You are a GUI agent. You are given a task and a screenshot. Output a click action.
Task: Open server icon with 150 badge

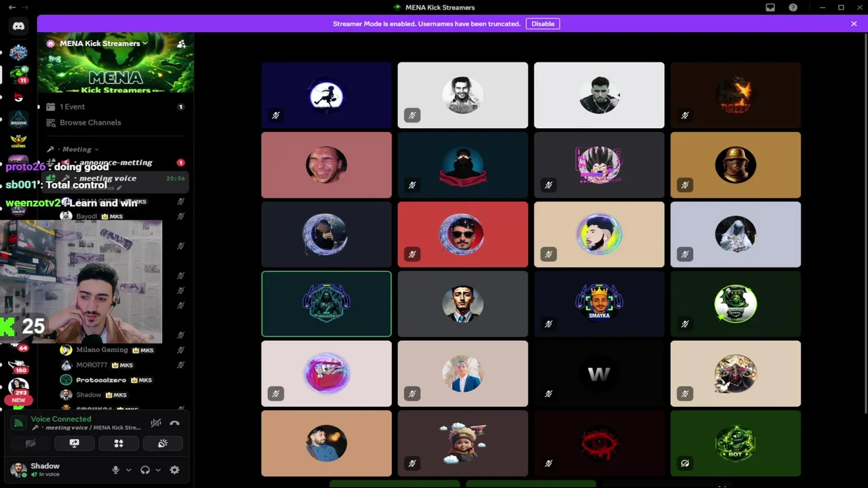point(18,366)
